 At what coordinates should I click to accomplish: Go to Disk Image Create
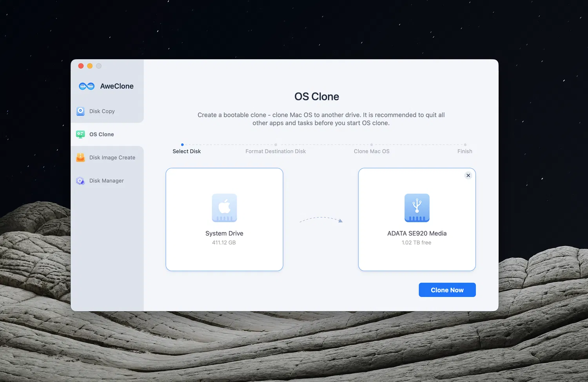point(107,158)
